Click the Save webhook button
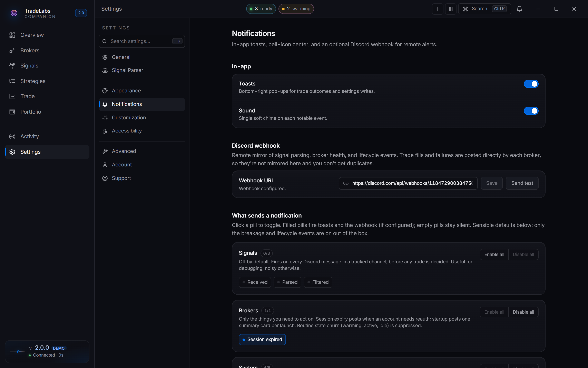Image resolution: width=588 pixels, height=368 pixels. tap(492, 183)
